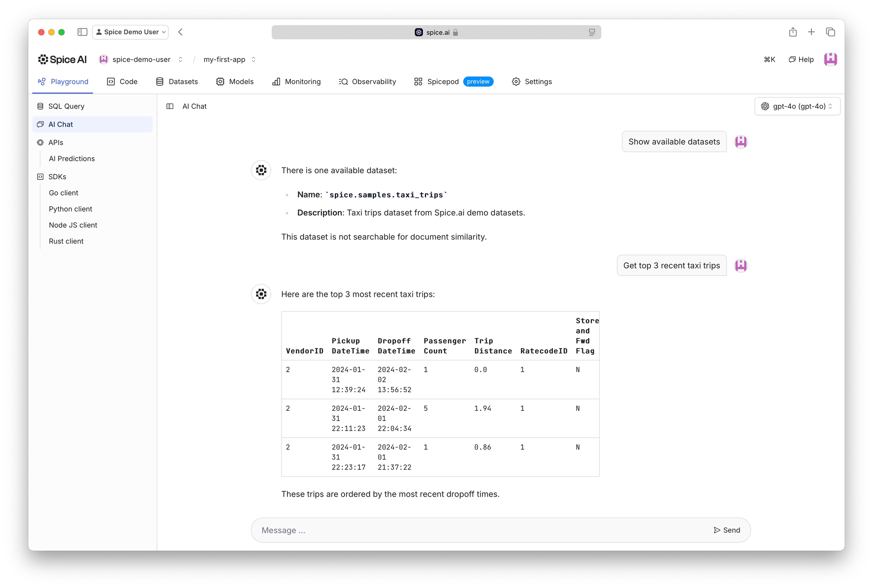This screenshot has height=588, width=873.
Task: Click the Spice AI logo
Action: pyautogui.click(x=62, y=59)
